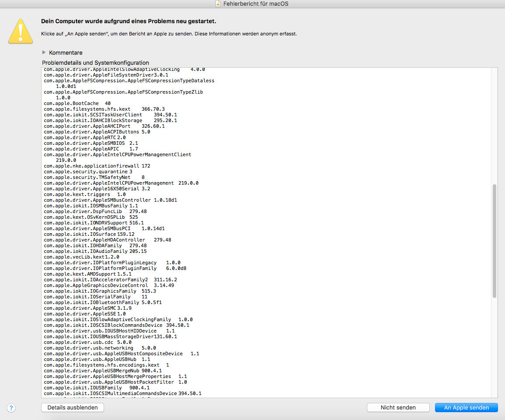
Task: Click the document icon in the title bar
Action: [x=218, y=3]
